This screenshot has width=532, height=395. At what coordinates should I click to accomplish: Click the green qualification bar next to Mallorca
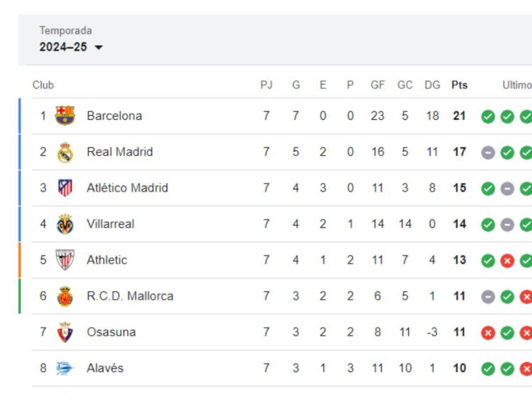pyautogui.click(x=19, y=296)
